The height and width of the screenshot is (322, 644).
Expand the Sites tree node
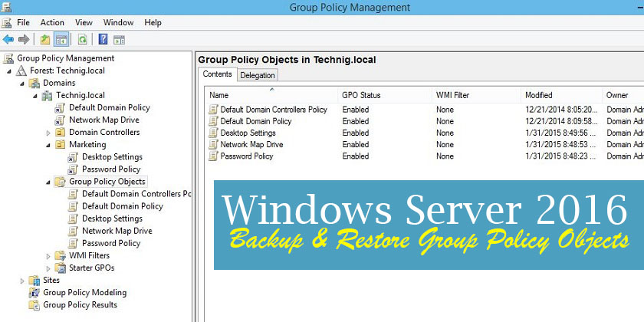(22, 281)
